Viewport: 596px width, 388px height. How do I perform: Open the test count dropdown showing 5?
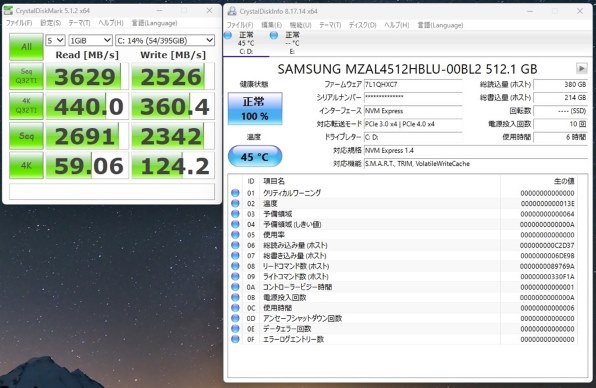click(x=55, y=40)
